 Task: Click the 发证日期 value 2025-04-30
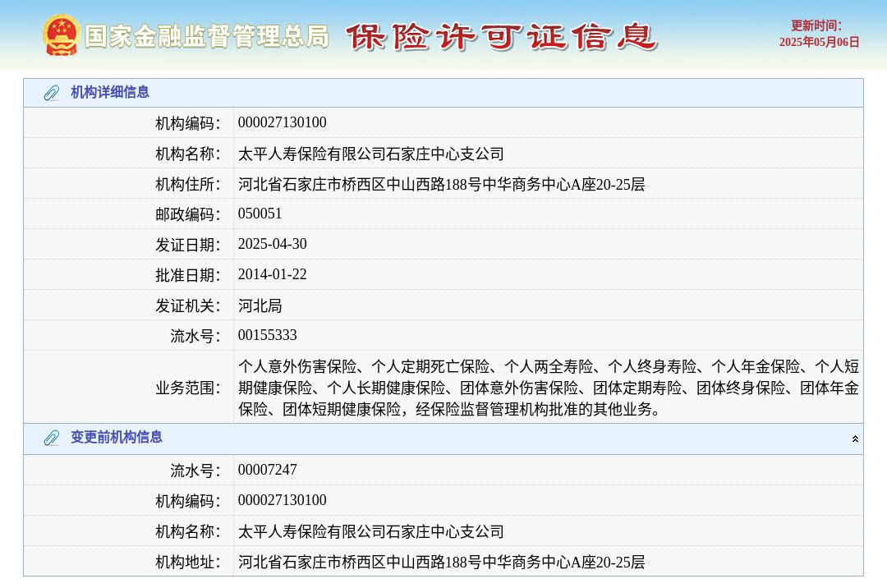pyautogui.click(x=272, y=244)
